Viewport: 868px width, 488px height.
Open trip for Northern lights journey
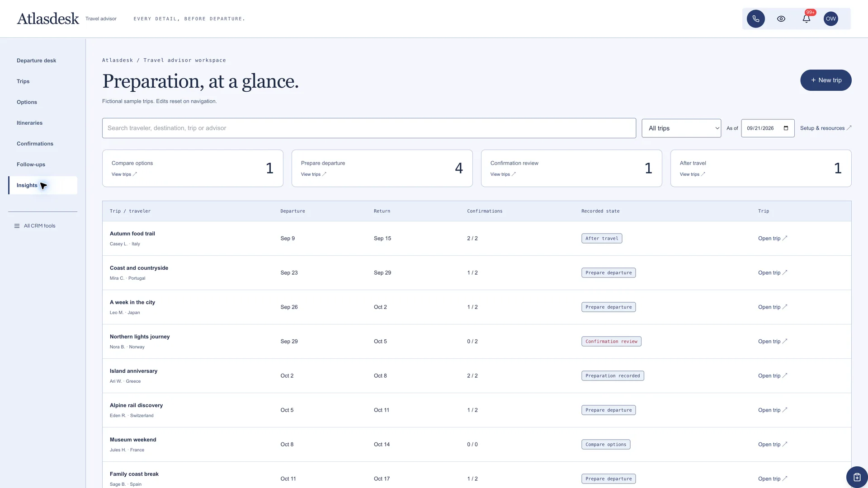(x=773, y=341)
